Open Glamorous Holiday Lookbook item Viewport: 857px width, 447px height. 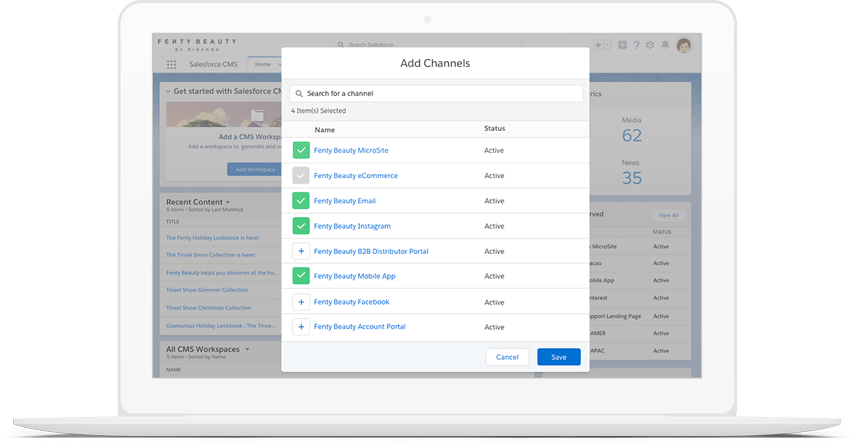tap(220, 326)
